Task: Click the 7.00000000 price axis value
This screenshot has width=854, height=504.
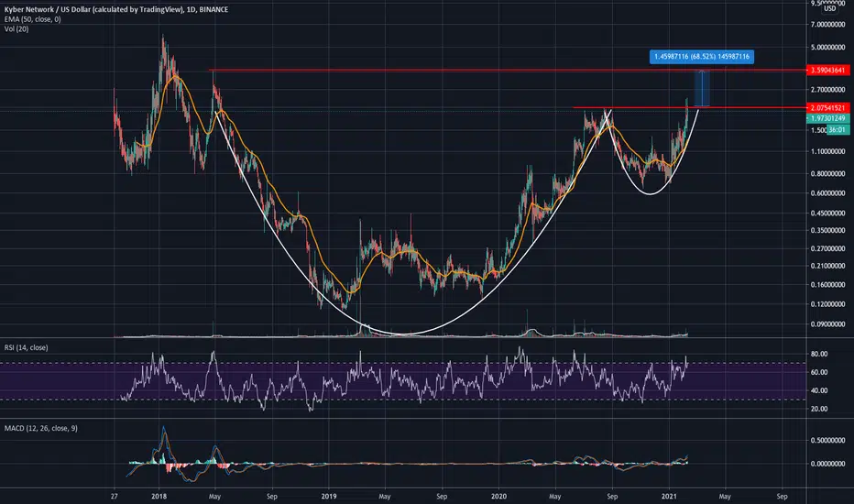Action: [827, 25]
